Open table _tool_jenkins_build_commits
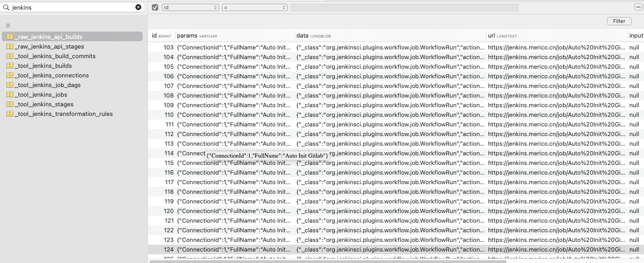 click(55, 56)
